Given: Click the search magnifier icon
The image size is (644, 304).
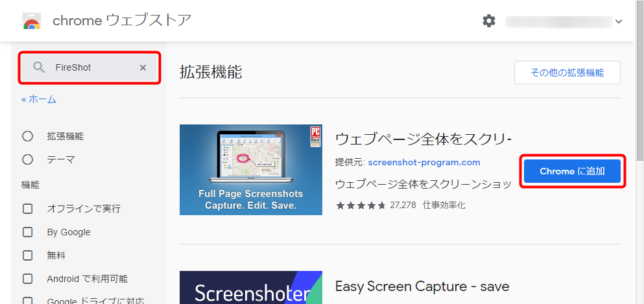Looking at the screenshot, I should click(39, 67).
